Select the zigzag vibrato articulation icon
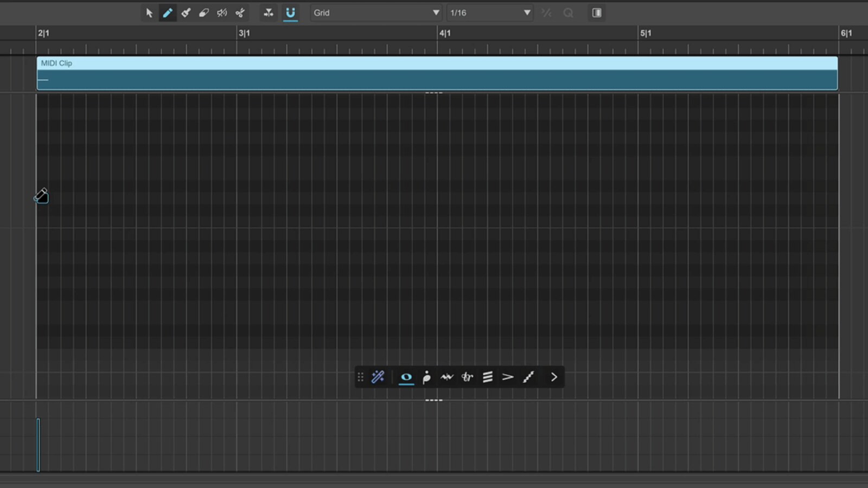The width and height of the screenshot is (868, 488). click(447, 377)
